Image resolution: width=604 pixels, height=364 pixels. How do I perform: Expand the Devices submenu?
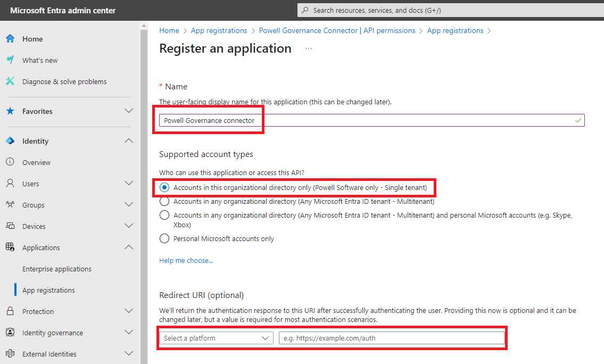pos(129,226)
